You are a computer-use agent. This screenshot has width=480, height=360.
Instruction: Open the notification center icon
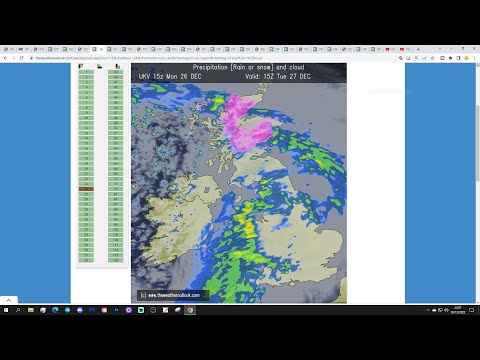[x=472, y=310]
